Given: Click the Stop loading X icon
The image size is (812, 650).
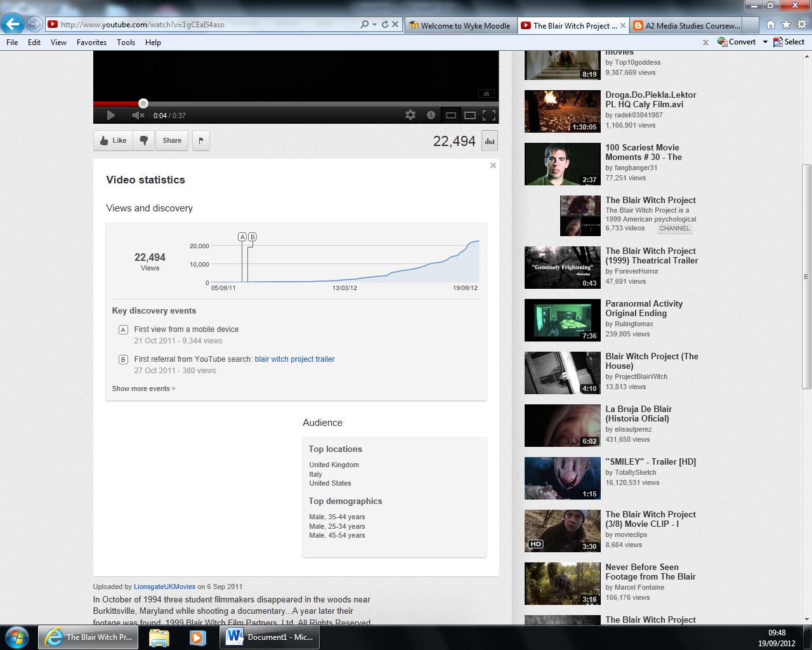Looking at the screenshot, I should (x=395, y=24).
